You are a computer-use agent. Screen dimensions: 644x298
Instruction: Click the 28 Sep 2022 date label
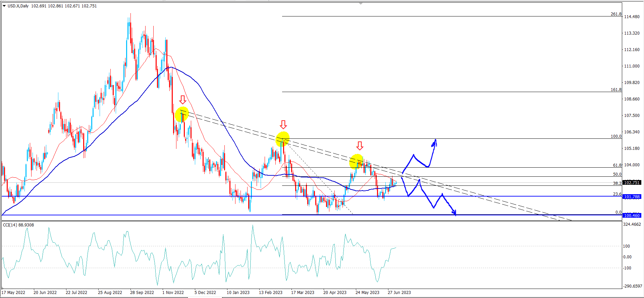click(142, 293)
